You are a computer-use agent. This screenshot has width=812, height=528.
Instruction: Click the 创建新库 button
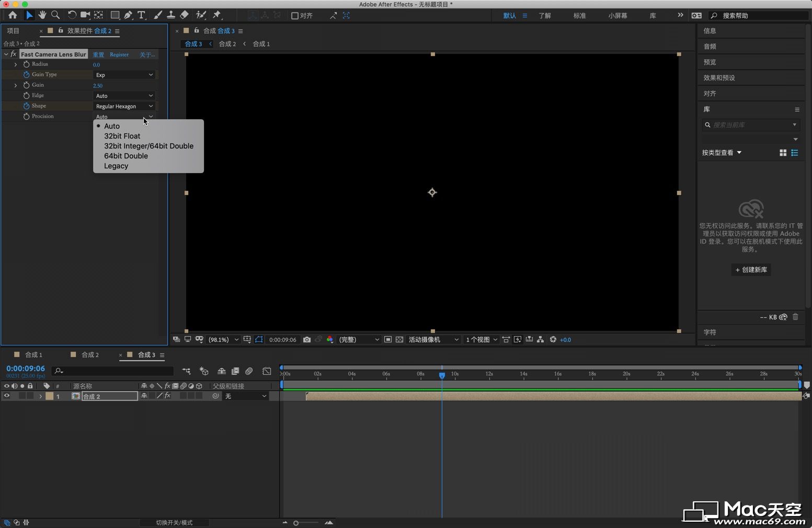tap(751, 270)
